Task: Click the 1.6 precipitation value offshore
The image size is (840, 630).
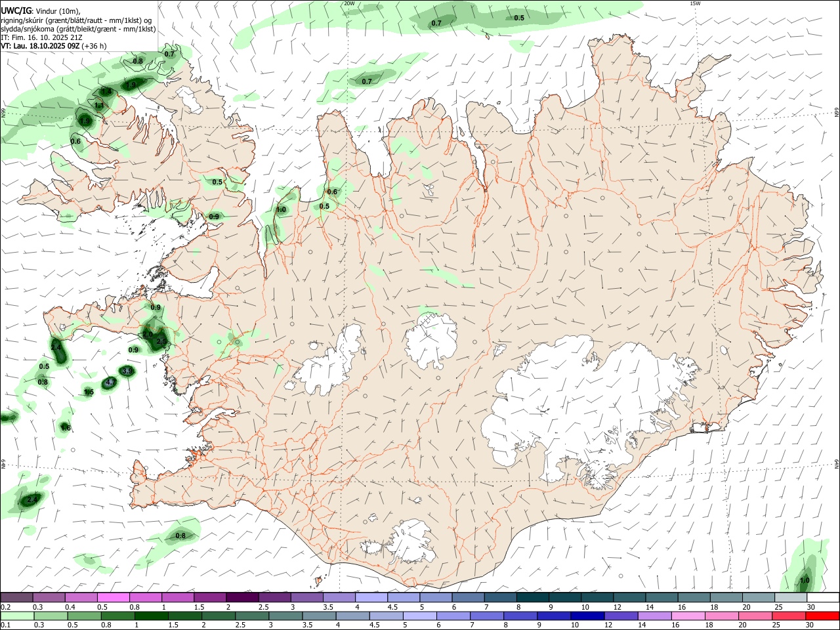Action: (x=66, y=428)
